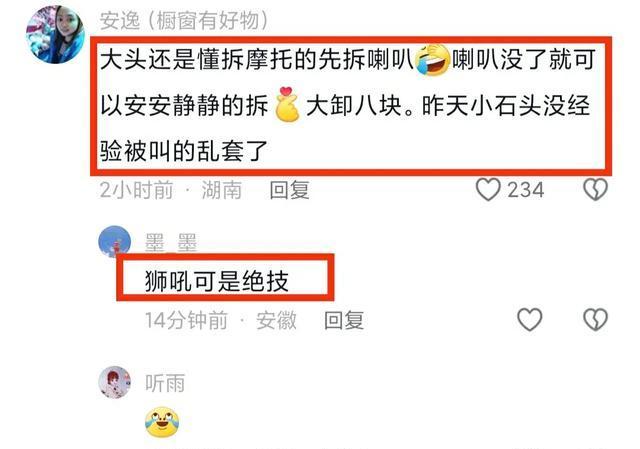The height and width of the screenshot is (449, 640).
Task: Reply to 安逸's comment via 回复
Action: (x=289, y=190)
